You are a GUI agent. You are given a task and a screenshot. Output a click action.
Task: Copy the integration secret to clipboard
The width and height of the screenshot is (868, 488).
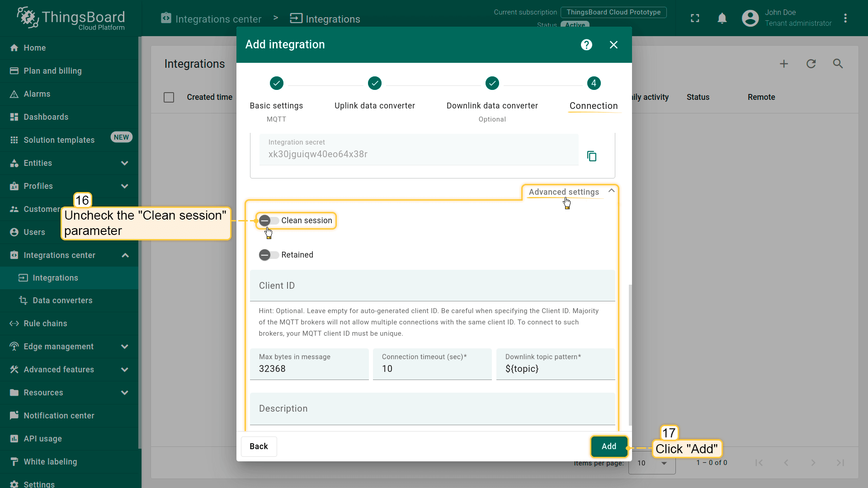591,156
